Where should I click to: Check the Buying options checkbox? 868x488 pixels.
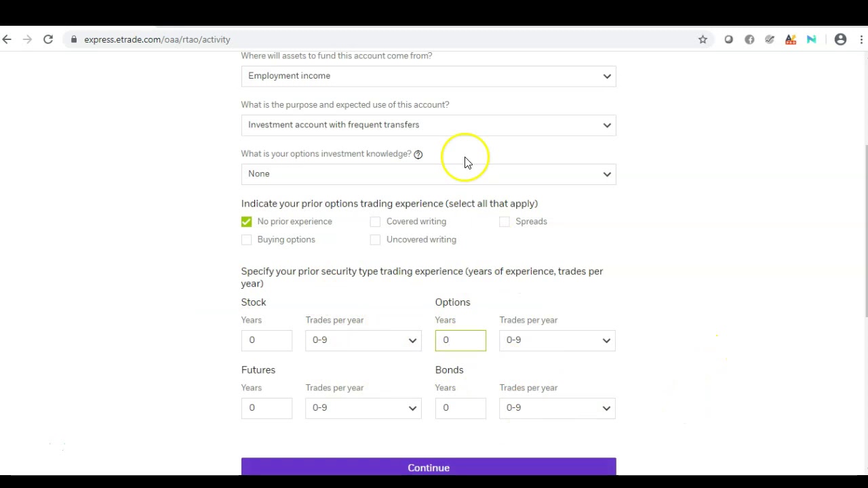coord(246,240)
